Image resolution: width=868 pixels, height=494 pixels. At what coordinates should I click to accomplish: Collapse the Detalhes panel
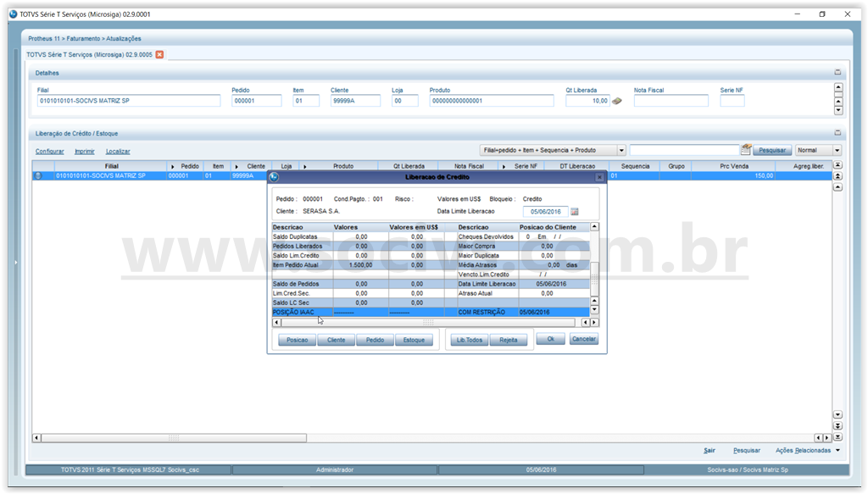point(837,73)
